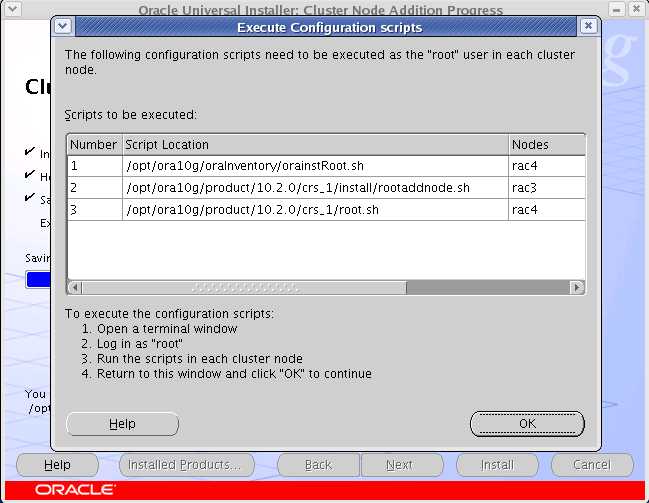The height and width of the screenshot is (503, 649).
Task: Click number 3 cell in scripts table
Action: [95, 210]
